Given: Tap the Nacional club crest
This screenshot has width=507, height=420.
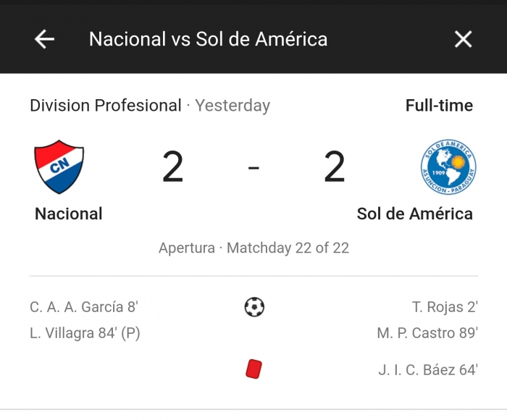Looking at the screenshot, I should coord(59,167).
